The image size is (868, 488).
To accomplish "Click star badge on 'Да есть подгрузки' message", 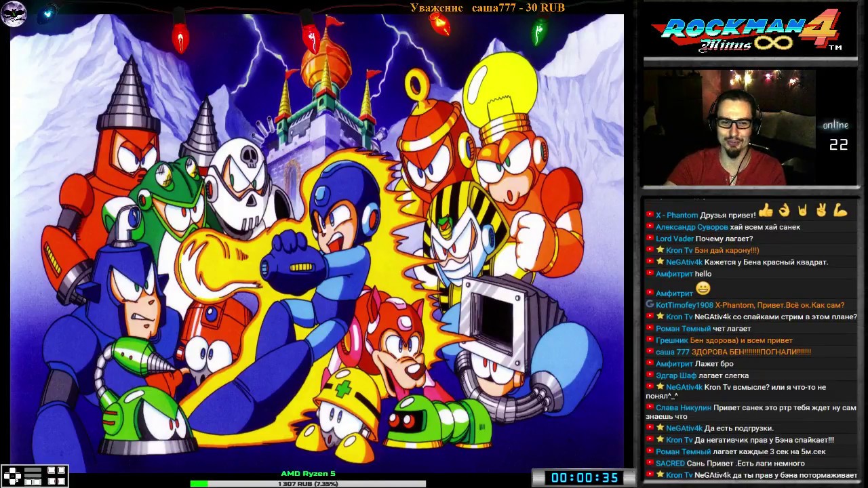I will (660, 428).
